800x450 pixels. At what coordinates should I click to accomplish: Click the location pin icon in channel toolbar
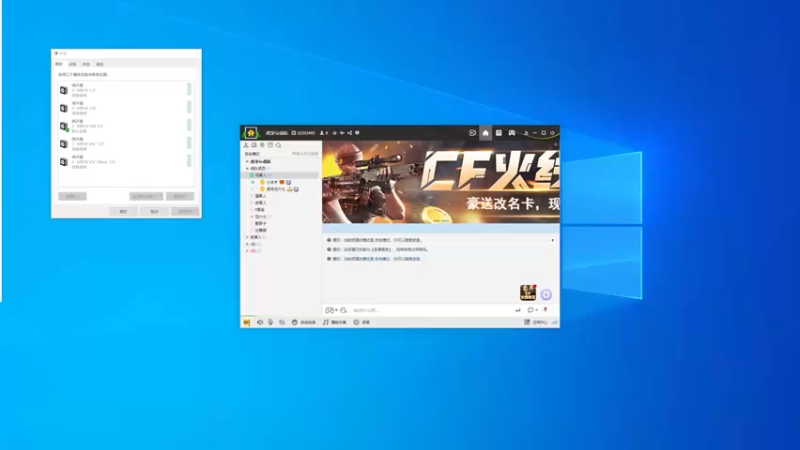click(262, 145)
